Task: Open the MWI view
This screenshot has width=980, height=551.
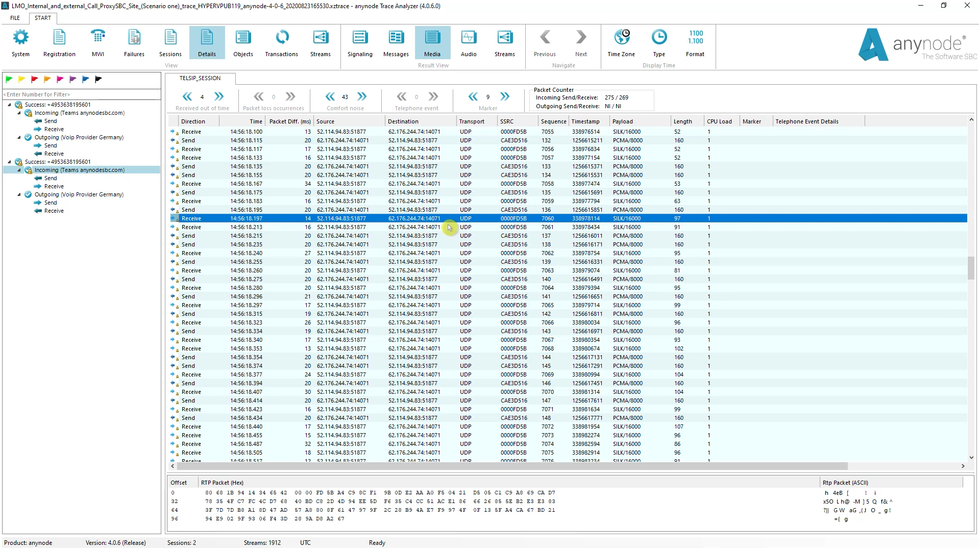Action: pyautogui.click(x=98, y=43)
